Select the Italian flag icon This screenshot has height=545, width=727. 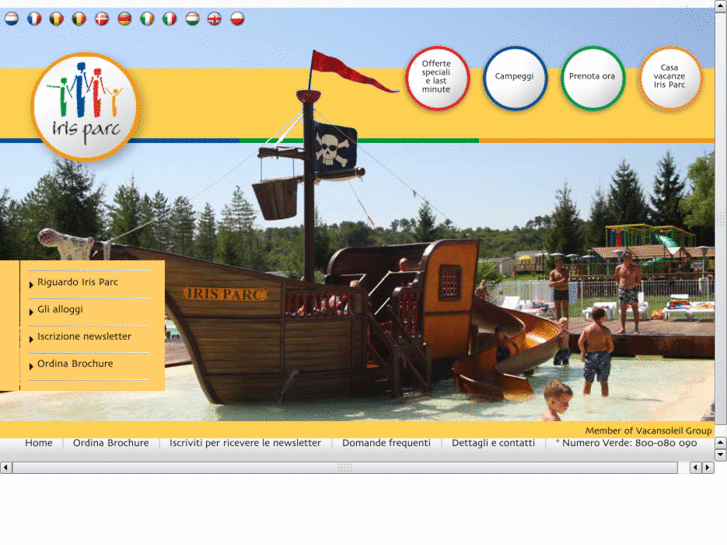(170, 19)
